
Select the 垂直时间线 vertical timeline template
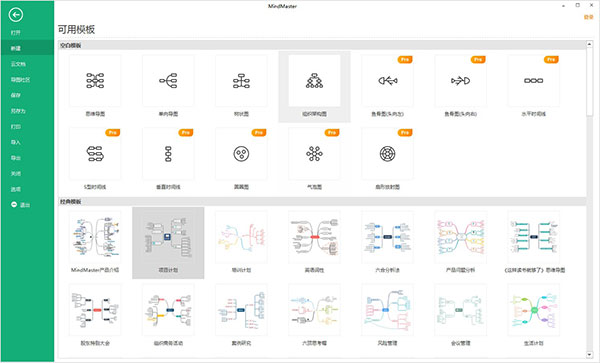[x=168, y=154]
